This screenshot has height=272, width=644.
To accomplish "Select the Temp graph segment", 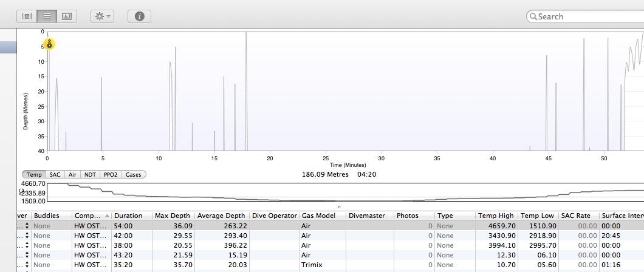I will click(x=34, y=174).
